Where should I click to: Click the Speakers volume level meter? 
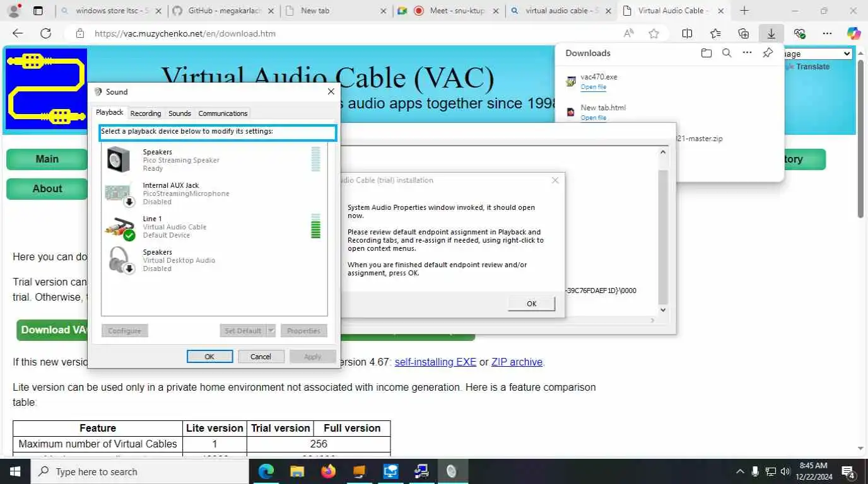coord(316,159)
